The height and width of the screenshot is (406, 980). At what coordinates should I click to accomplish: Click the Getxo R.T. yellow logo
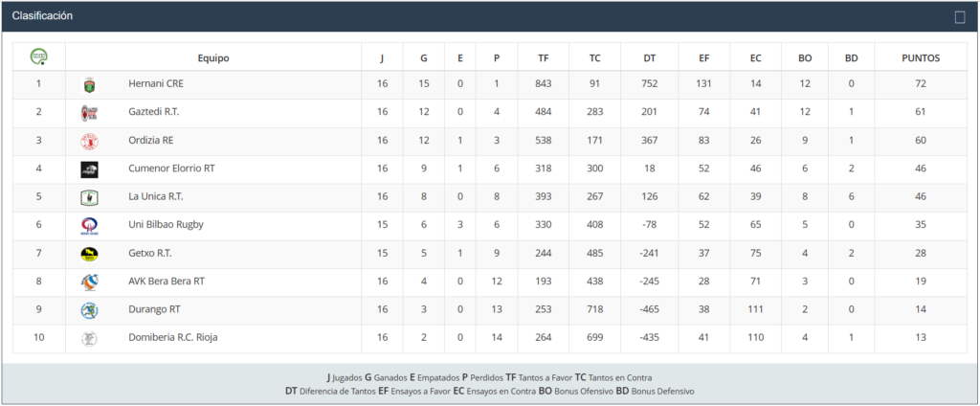[89, 255]
